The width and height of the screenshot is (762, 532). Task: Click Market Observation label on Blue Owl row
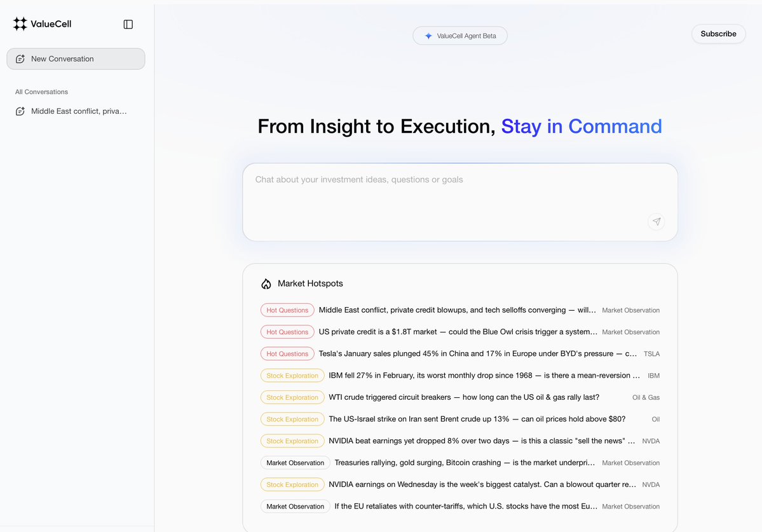click(631, 332)
